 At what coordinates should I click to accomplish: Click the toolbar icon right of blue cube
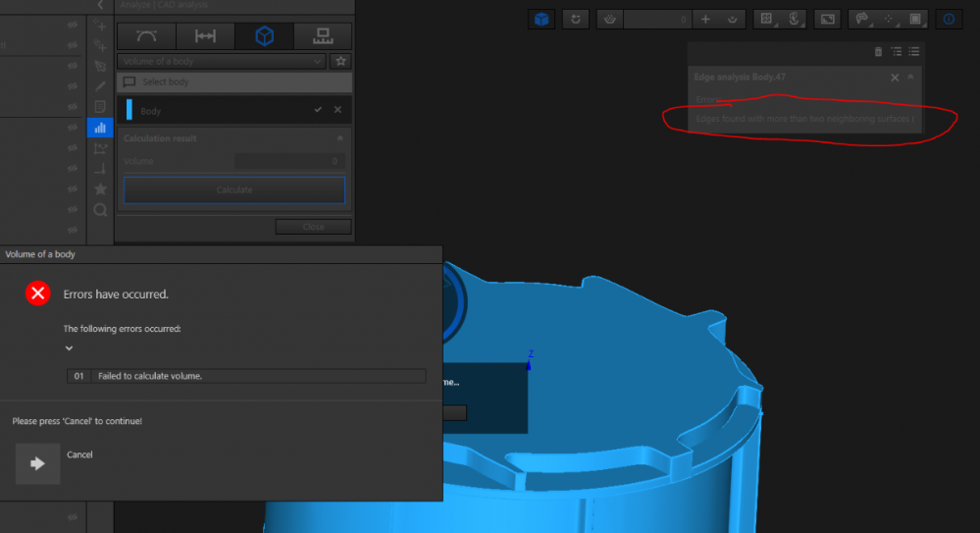click(576, 20)
